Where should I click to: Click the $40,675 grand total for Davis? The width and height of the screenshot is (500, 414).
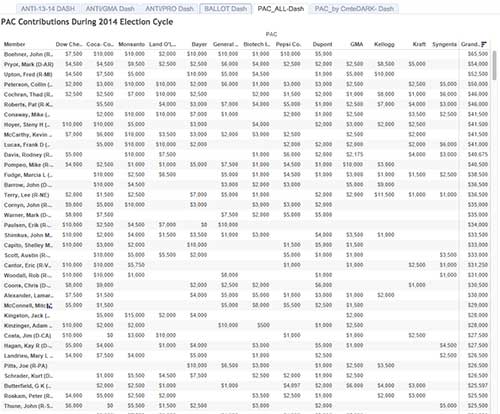tap(478, 155)
